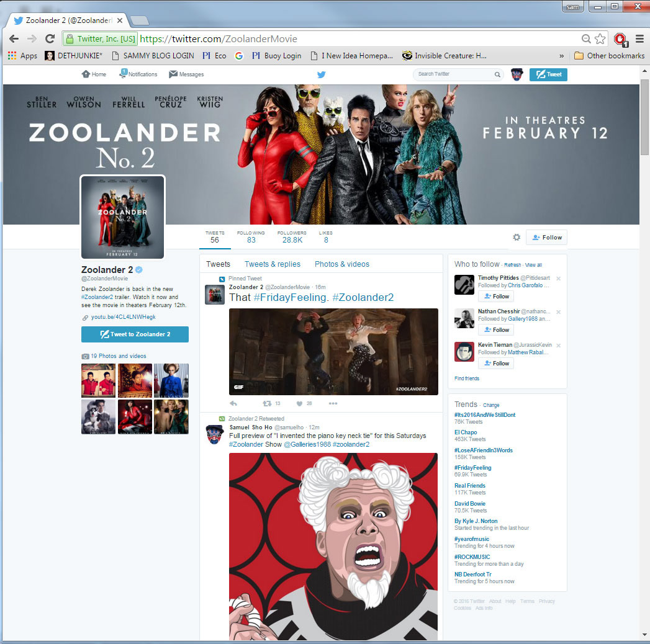Click the red ad-blocker extension icon
650x644 pixels.
click(621, 39)
